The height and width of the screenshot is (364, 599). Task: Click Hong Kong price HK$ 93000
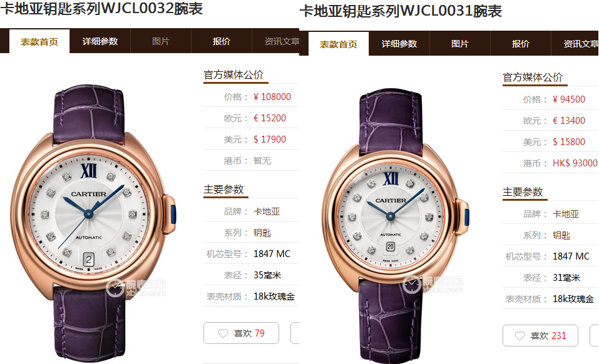[575, 163]
